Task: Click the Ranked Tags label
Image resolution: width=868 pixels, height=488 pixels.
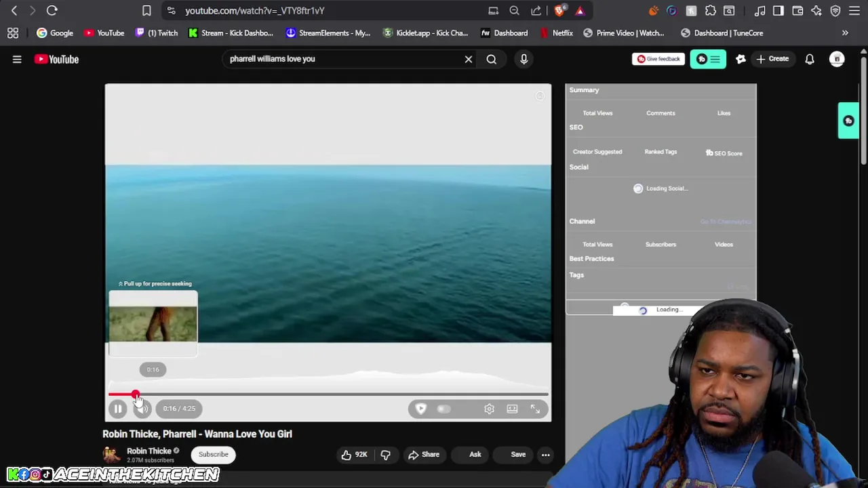Action: 660,152
